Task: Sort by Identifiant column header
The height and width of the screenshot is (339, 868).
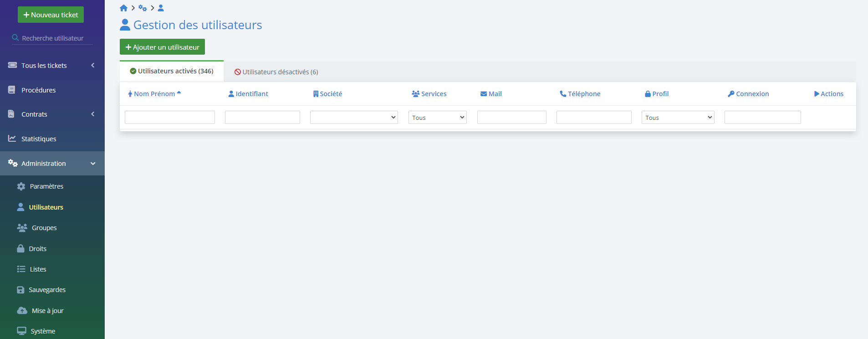Action: [248, 94]
